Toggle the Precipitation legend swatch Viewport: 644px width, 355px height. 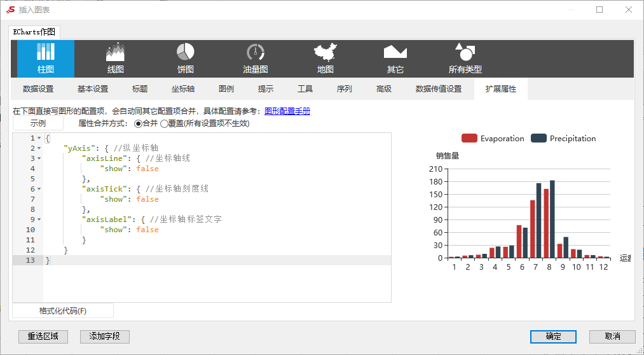539,139
